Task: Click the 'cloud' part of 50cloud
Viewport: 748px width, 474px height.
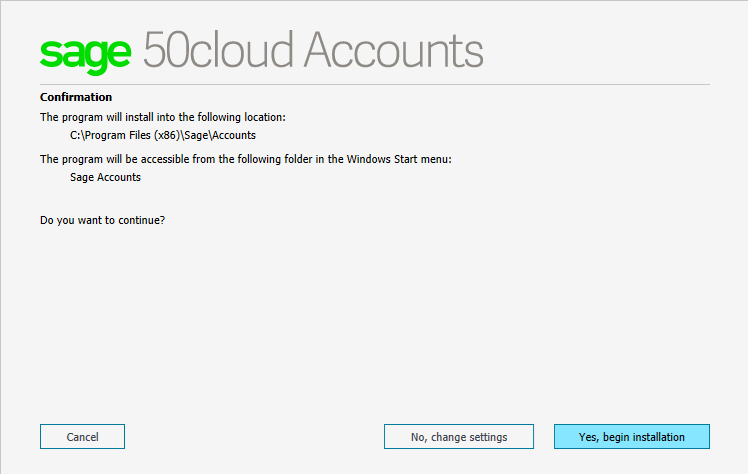Action: [244, 50]
